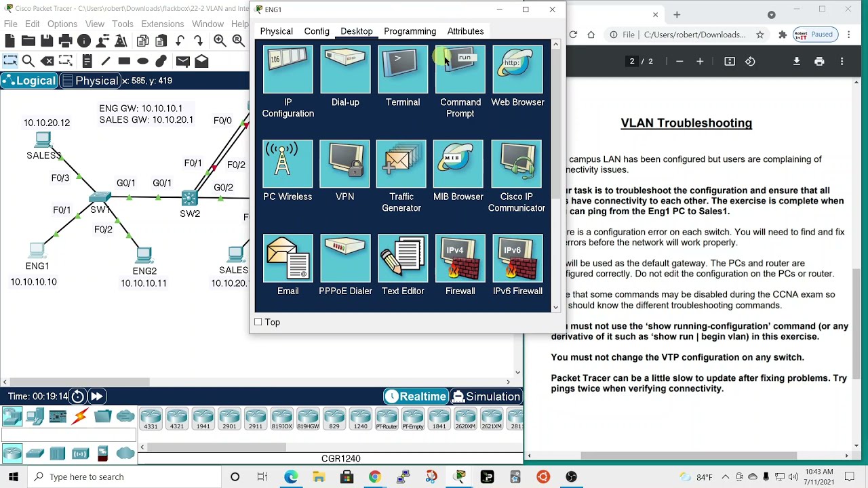Download the PDF document
868x488 pixels.
coord(797,61)
